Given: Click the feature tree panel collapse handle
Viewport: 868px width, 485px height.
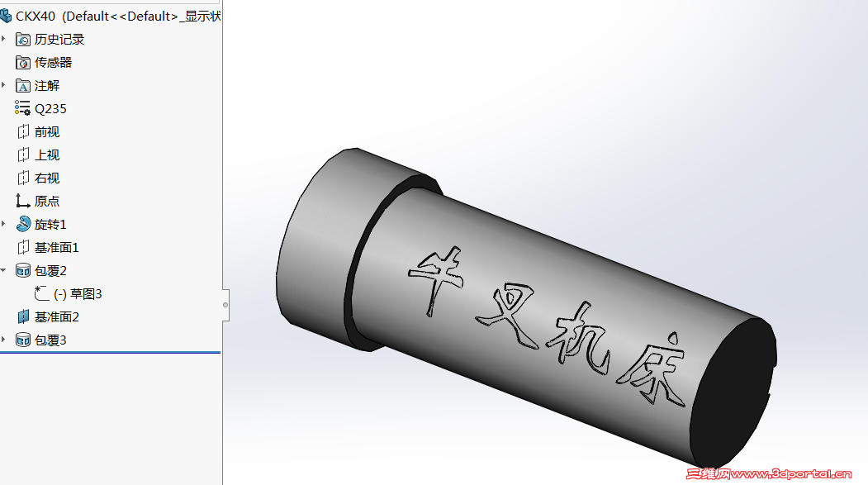Looking at the screenshot, I should [x=225, y=305].
